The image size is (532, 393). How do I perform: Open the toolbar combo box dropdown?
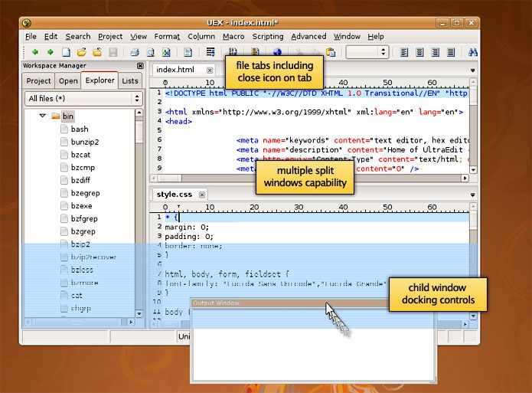[383, 52]
